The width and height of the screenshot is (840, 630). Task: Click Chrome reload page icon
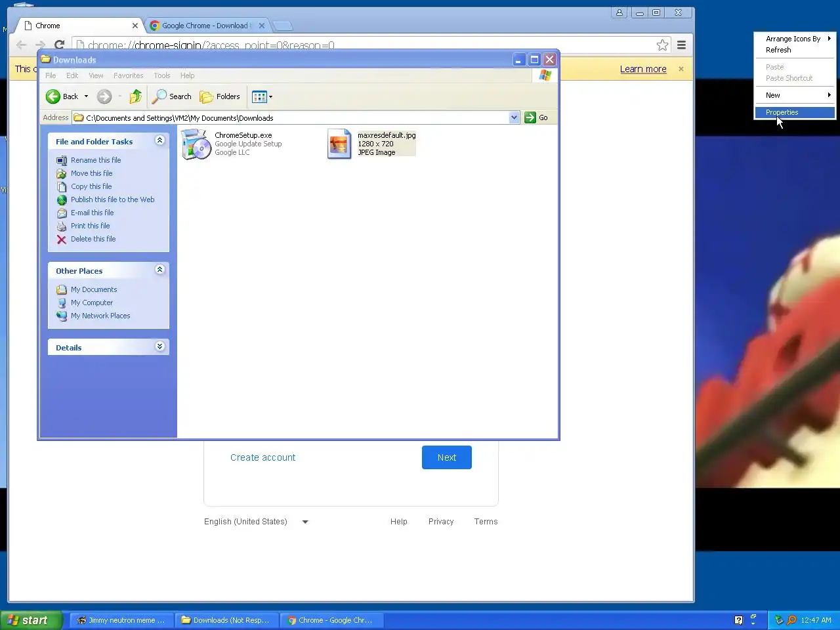click(59, 45)
